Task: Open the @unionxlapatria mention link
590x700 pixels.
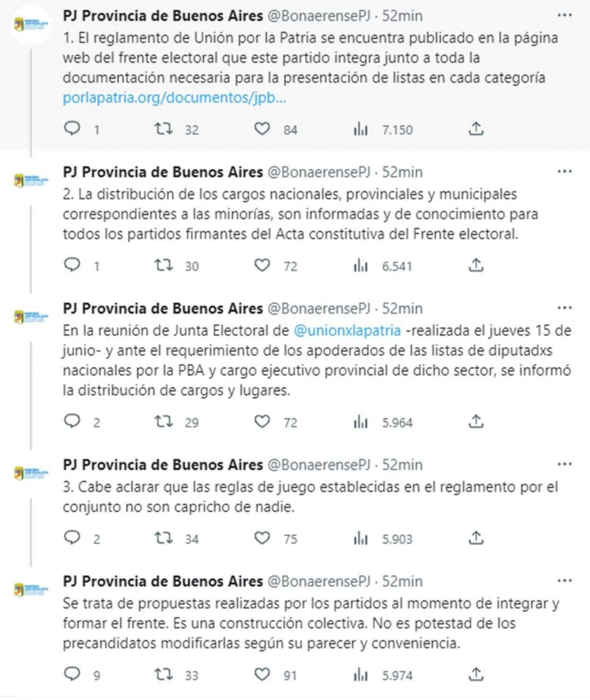Action: click(347, 330)
